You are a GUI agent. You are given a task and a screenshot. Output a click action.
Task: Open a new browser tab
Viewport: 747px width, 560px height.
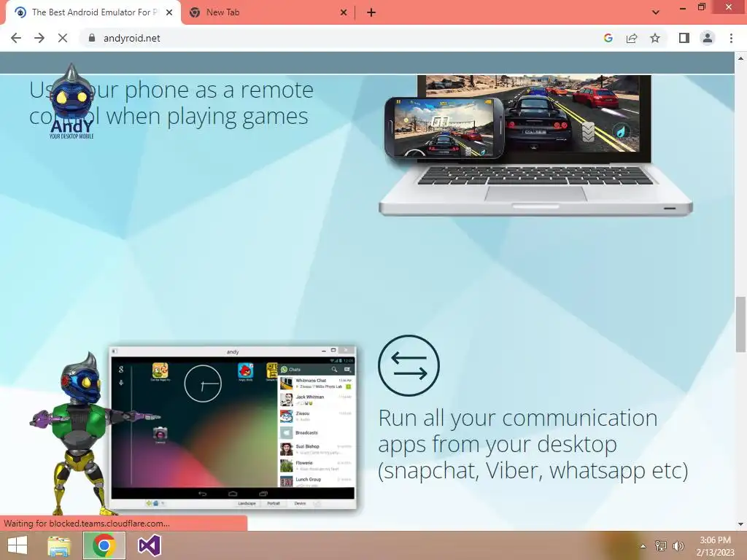pyautogui.click(x=371, y=12)
